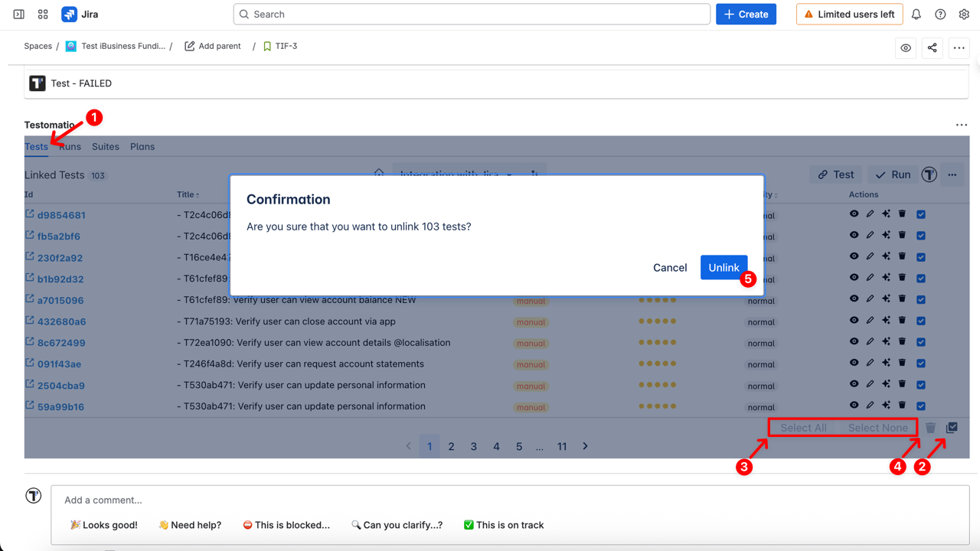Open the Runs tab
Viewport: 980px width, 551px height.
click(68, 146)
